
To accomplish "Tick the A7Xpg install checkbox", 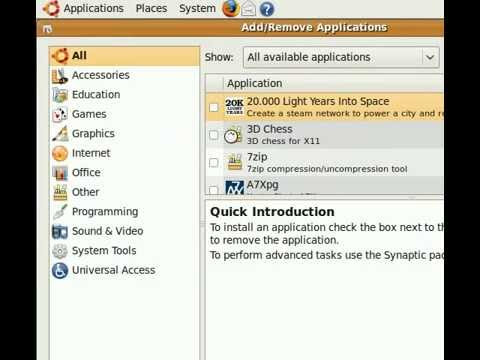I will click(x=214, y=190).
